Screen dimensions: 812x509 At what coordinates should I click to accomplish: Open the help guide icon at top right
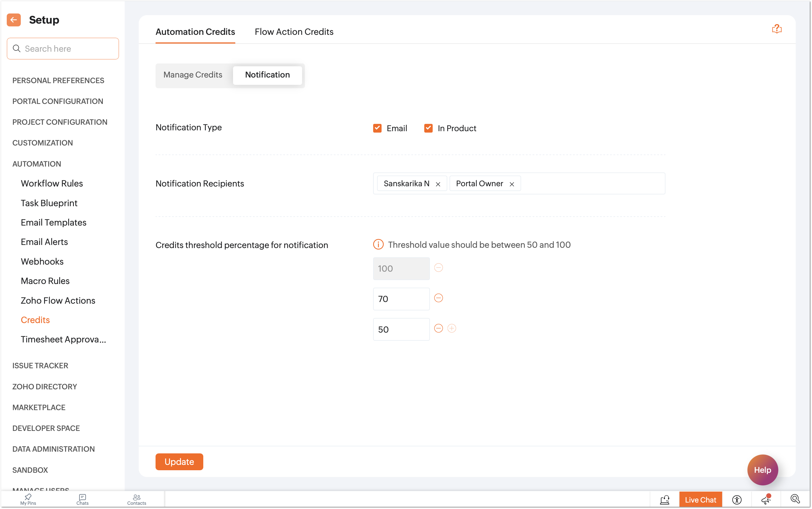[x=776, y=29]
